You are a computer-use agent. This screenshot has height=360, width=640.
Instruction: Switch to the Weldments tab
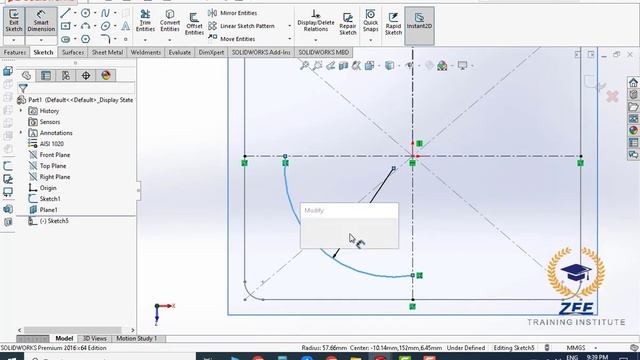[146, 52]
